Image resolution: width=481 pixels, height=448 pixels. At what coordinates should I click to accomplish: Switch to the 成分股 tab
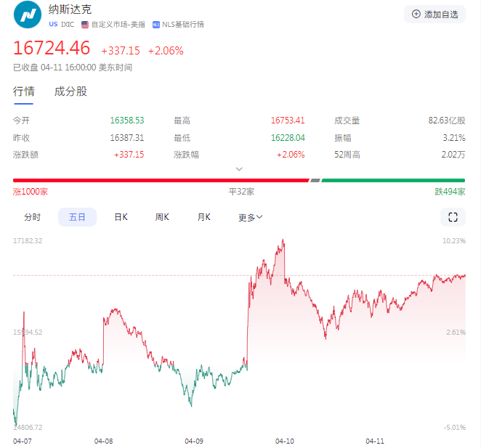70,91
